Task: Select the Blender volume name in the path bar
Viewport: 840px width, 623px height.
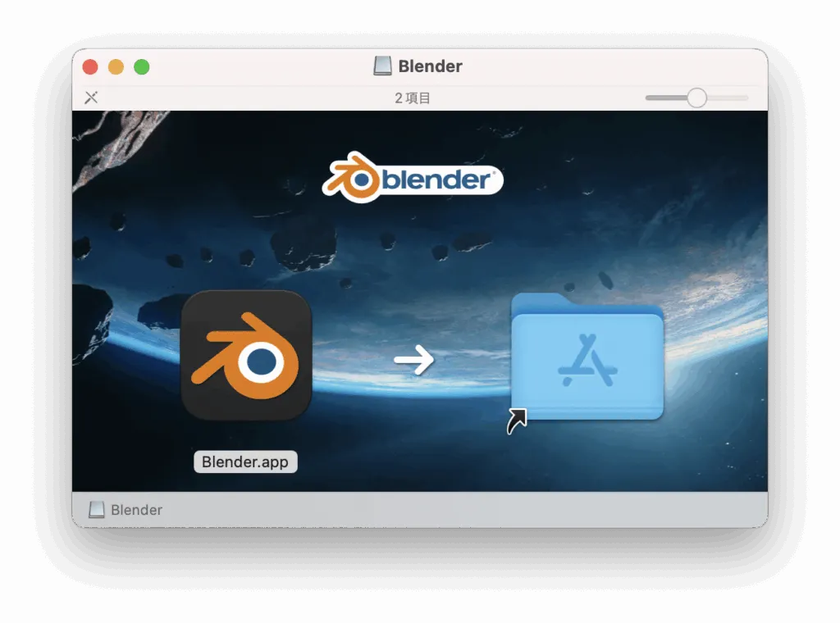Action: point(136,510)
